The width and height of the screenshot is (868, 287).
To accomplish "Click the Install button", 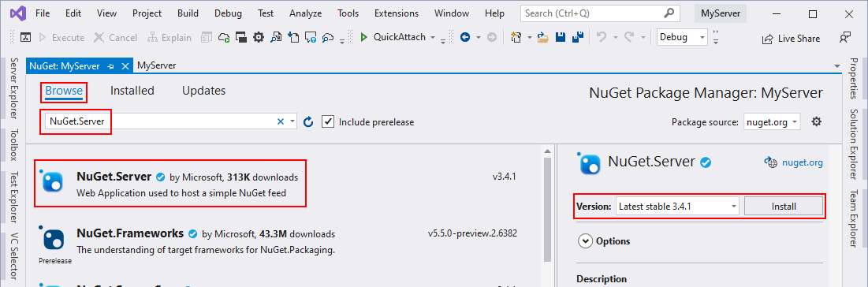I will (784, 207).
